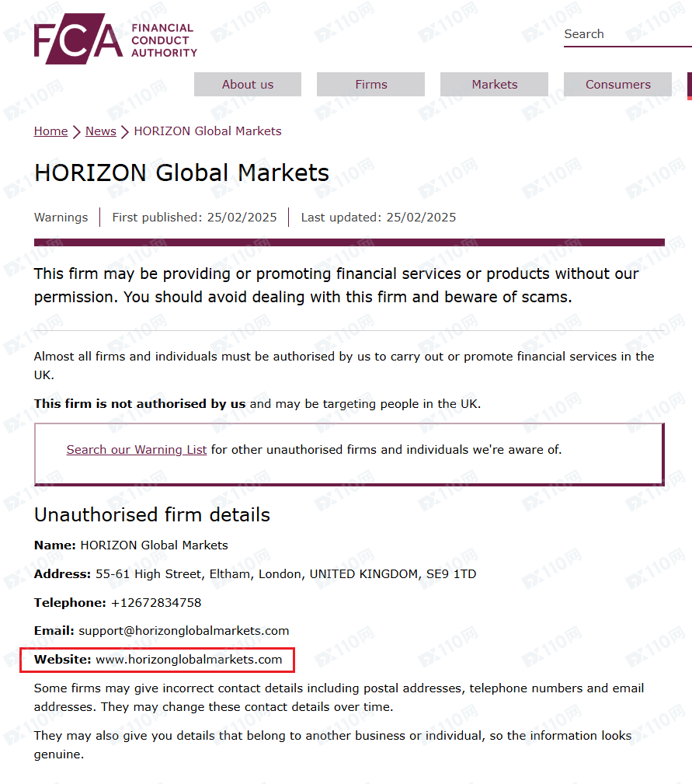Click the Last updated date text
The width and height of the screenshot is (692, 784).
(x=378, y=218)
